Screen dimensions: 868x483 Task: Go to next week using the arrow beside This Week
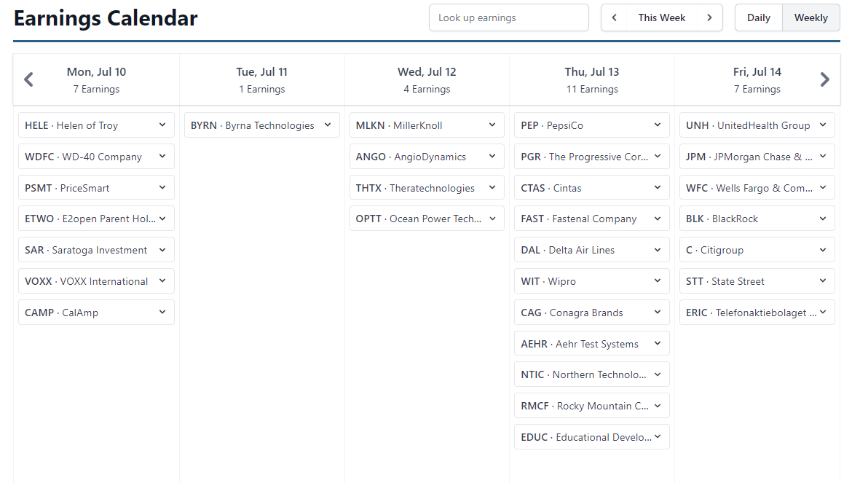[709, 17]
